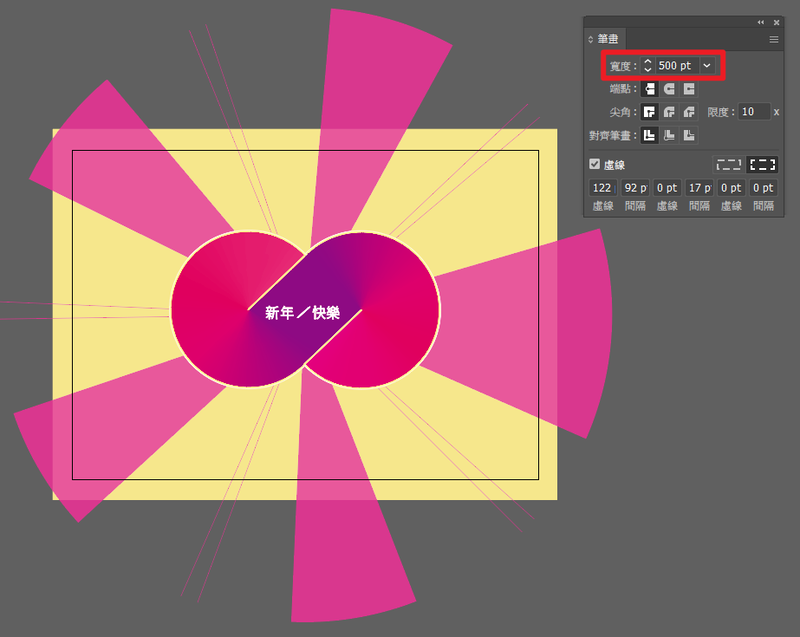Viewport: 800px width, 637px height.
Task: Click the 限度 miter limit field
Action: point(754,112)
